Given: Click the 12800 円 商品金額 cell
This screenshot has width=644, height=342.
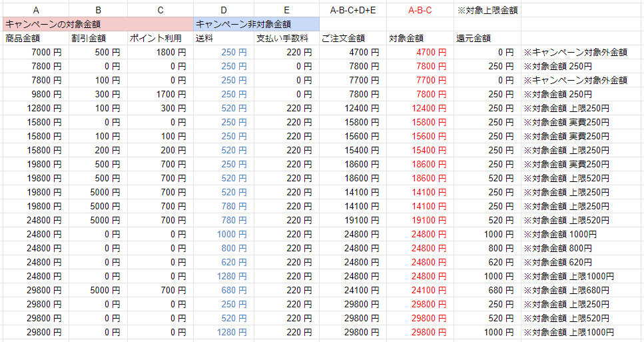Looking at the screenshot, I should [x=36, y=108].
